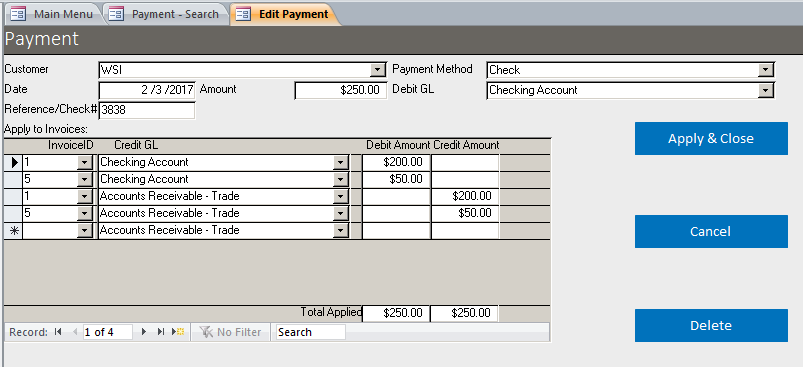This screenshot has width=803, height=367.
Task: Click the 'Total Applied' label
Action: (x=331, y=312)
